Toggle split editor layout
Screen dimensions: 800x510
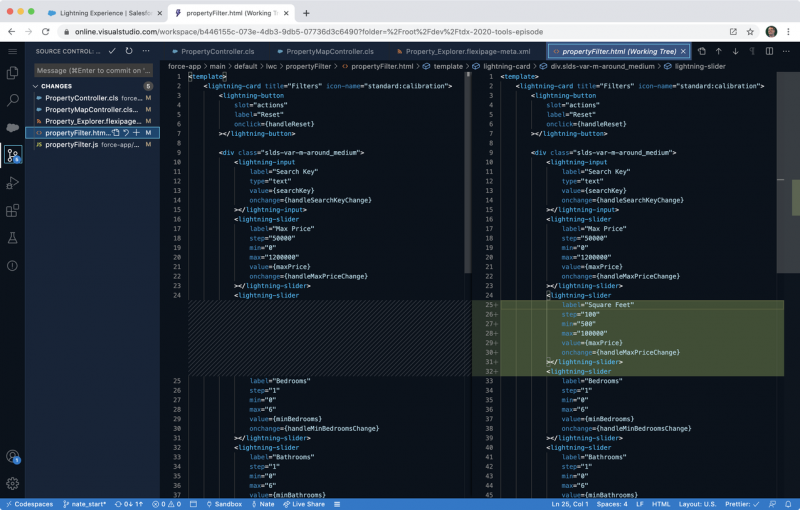[x=769, y=51]
